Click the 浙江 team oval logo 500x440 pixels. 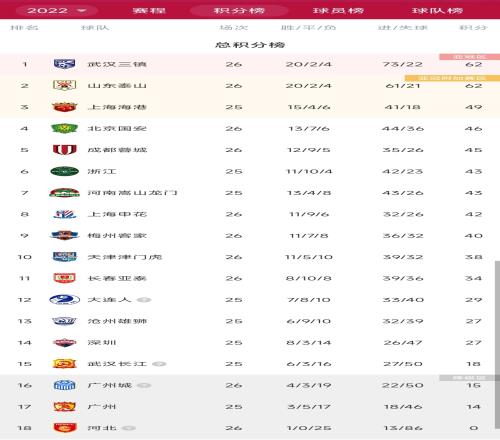pos(64,171)
